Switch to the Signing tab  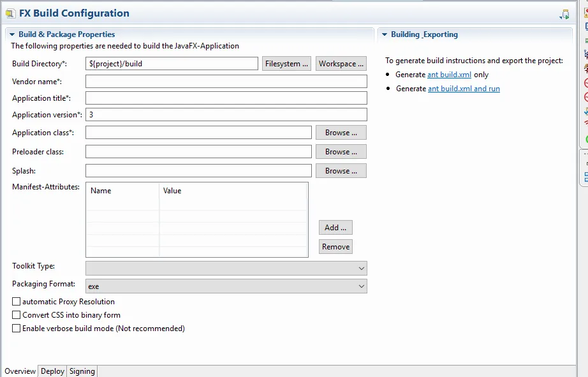82,371
